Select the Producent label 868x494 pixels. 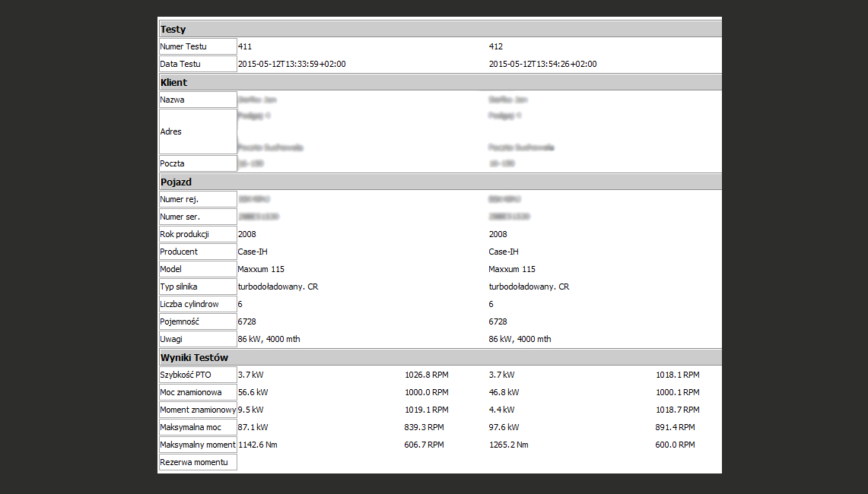[198, 252]
